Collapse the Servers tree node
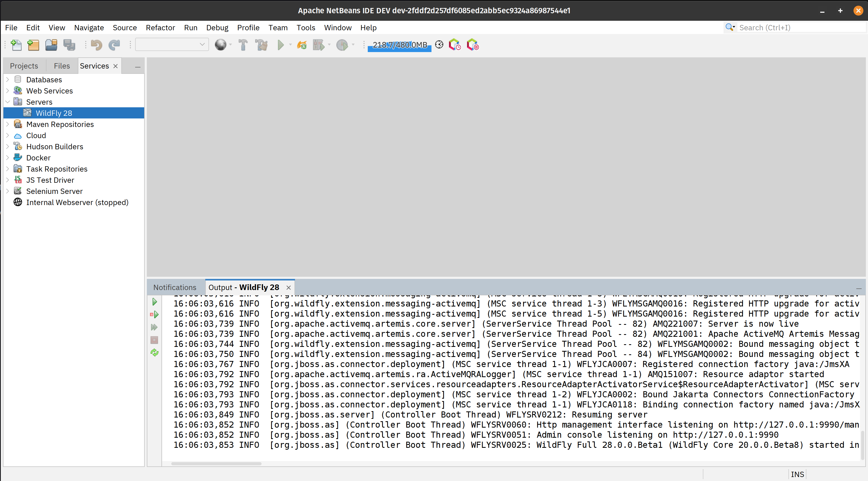 [7, 102]
